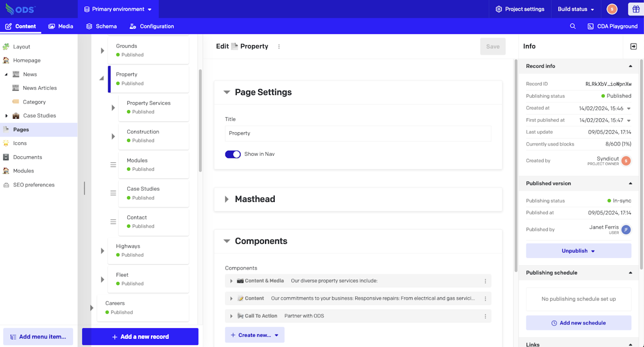Viewport: 644px width, 347px height.
Task: Open the Edit Property three-dot menu
Action: coord(279,47)
